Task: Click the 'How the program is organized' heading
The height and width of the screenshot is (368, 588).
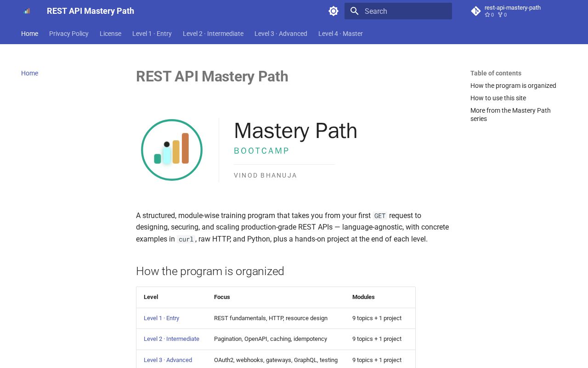Action: point(210,271)
